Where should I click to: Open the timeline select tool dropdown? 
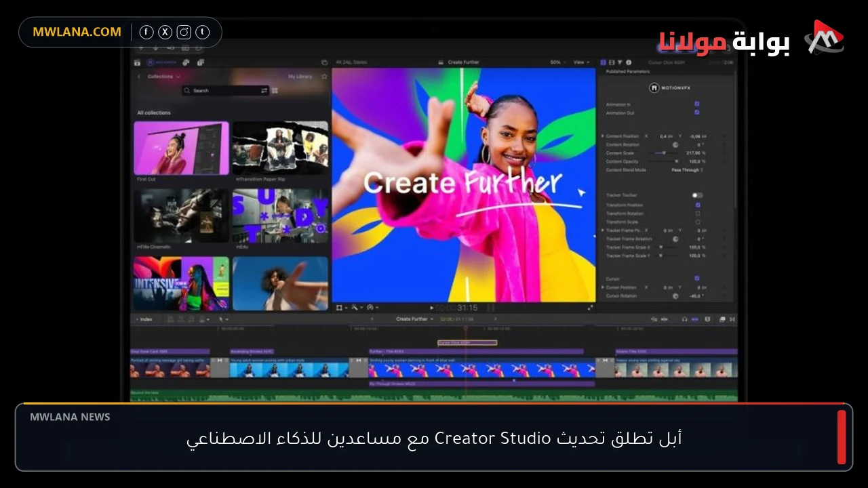(x=223, y=319)
